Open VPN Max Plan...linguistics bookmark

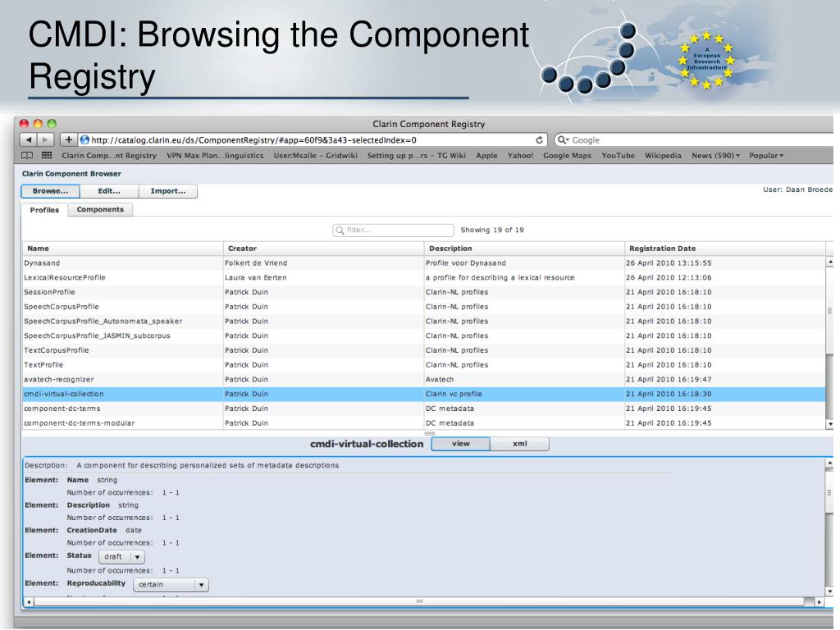point(215,155)
